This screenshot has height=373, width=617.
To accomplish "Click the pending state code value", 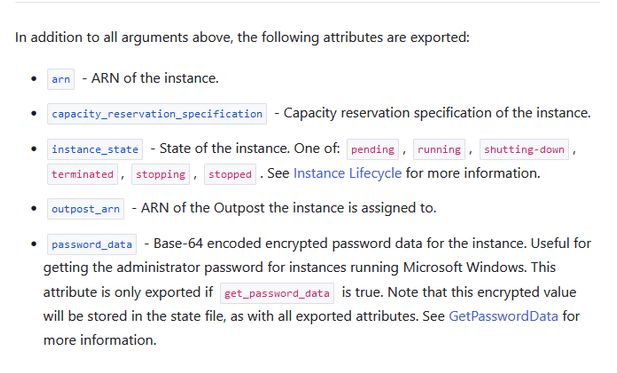I will click(x=373, y=149).
